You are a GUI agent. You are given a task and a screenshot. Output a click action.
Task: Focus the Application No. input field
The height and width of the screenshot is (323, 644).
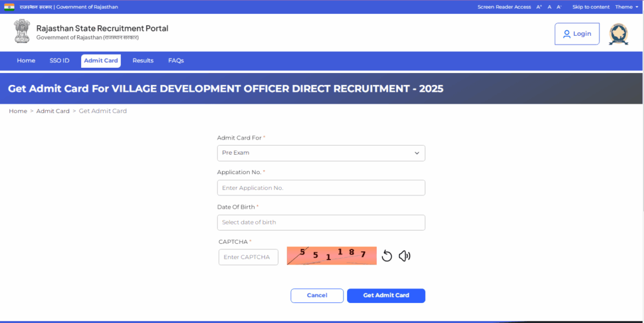(321, 188)
